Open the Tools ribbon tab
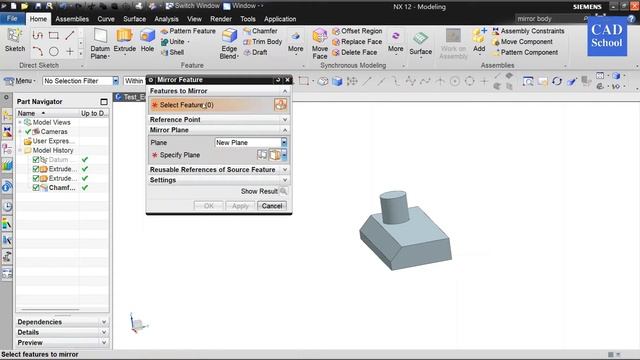The height and width of the screenshot is (360, 640). [x=248, y=19]
